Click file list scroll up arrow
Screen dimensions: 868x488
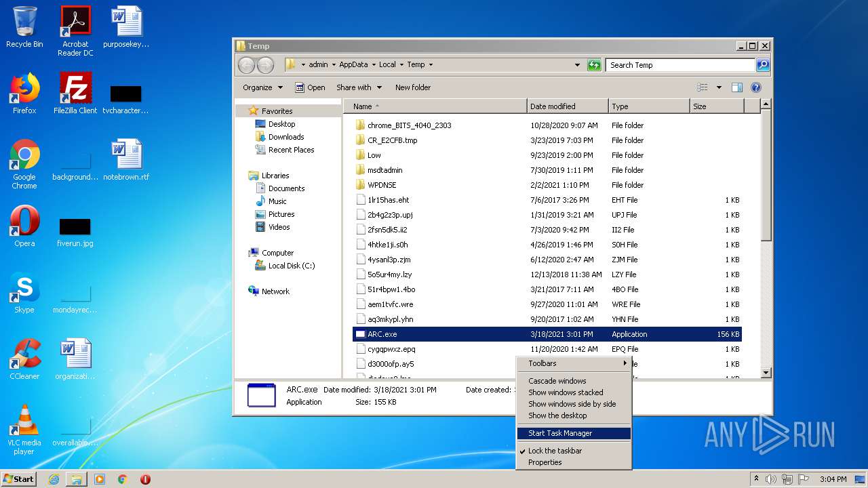pyautogui.click(x=766, y=104)
